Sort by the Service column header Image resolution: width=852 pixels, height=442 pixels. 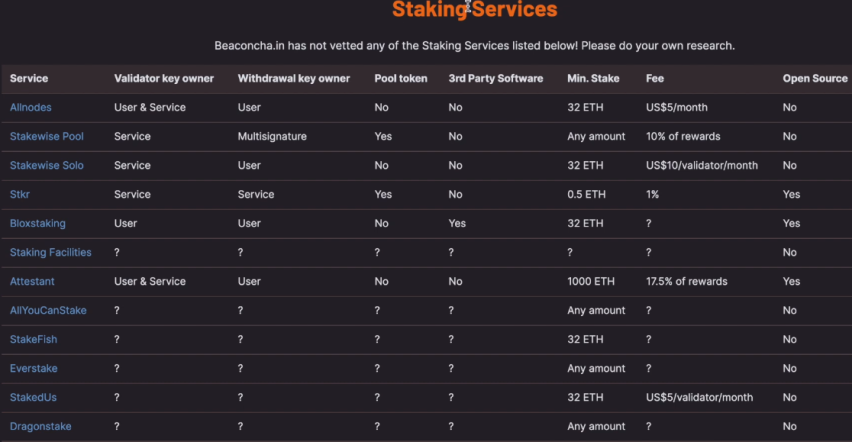pyautogui.click(x=29, y=78)
